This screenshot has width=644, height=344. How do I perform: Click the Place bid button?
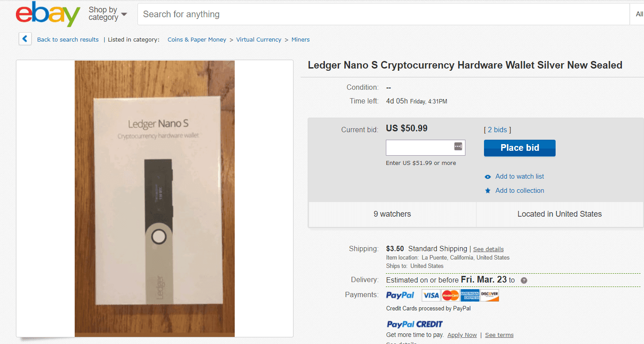(520, 148)
